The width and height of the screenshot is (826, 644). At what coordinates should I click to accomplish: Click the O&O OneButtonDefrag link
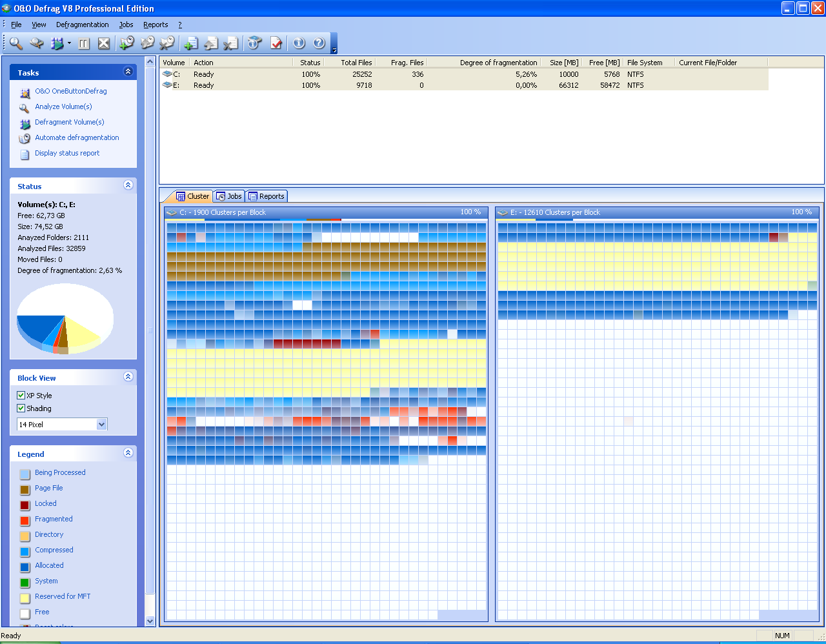coord(70,91)
